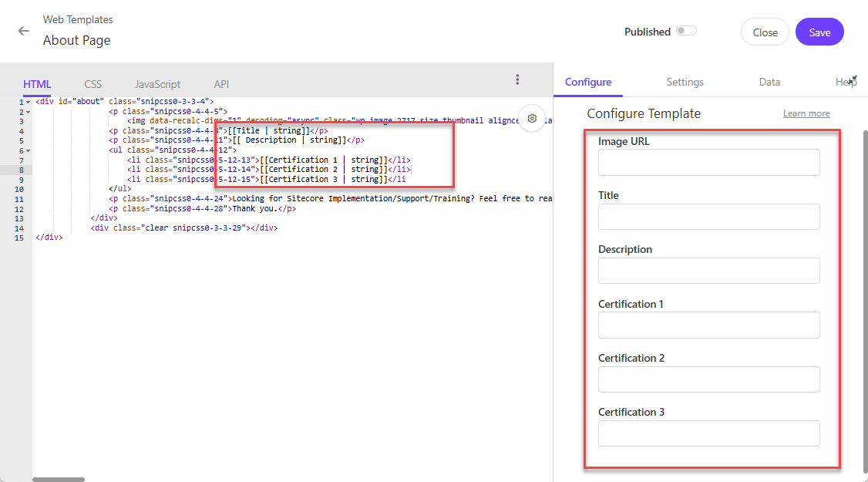Screen dimensions: 868x482
Task: Open the JavaScript tab
Action: tap(157, 84)
